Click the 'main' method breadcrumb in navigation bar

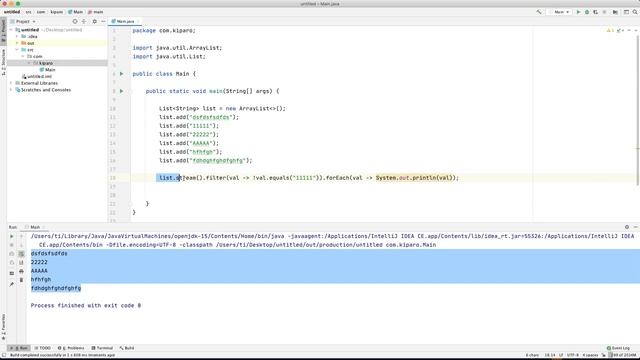tap(96, 12)
